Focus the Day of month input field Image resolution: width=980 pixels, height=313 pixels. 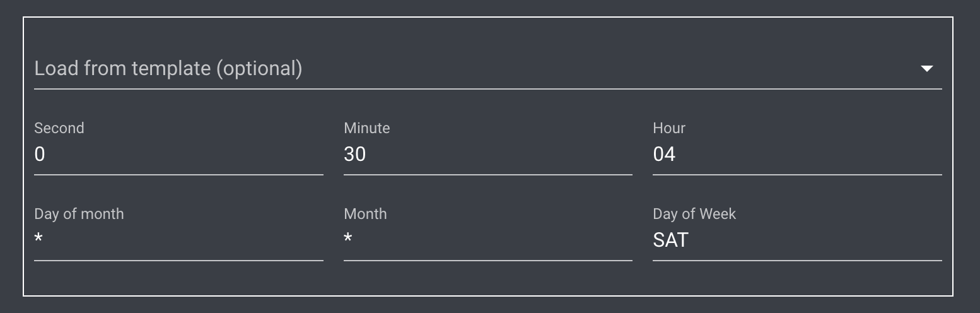pos(178,240)
